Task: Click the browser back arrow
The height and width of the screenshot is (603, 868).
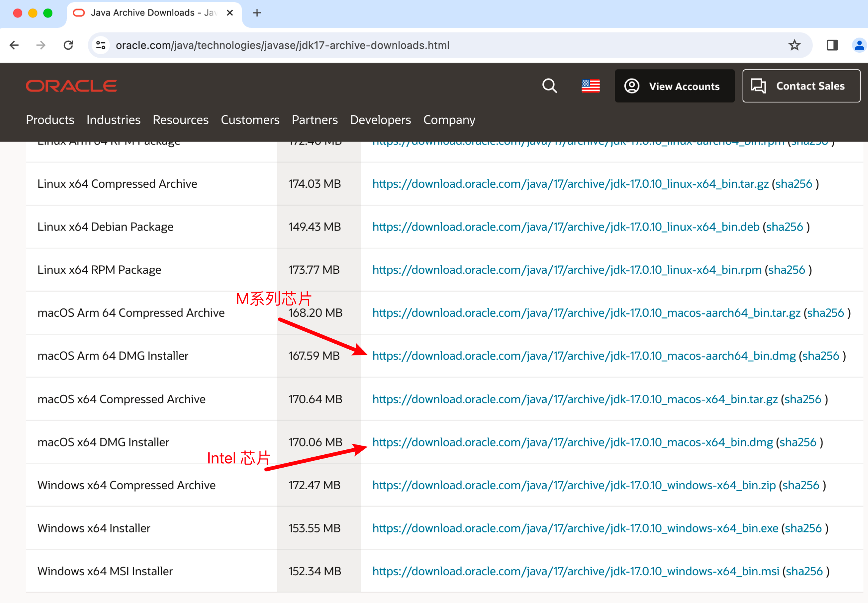Action: pyautogui.click(x=14, y=45)
